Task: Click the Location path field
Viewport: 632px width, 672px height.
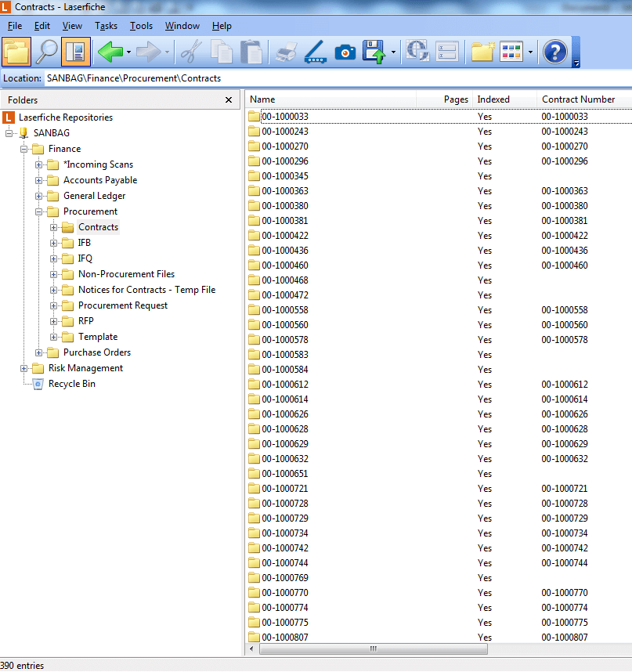Action: 338,78
